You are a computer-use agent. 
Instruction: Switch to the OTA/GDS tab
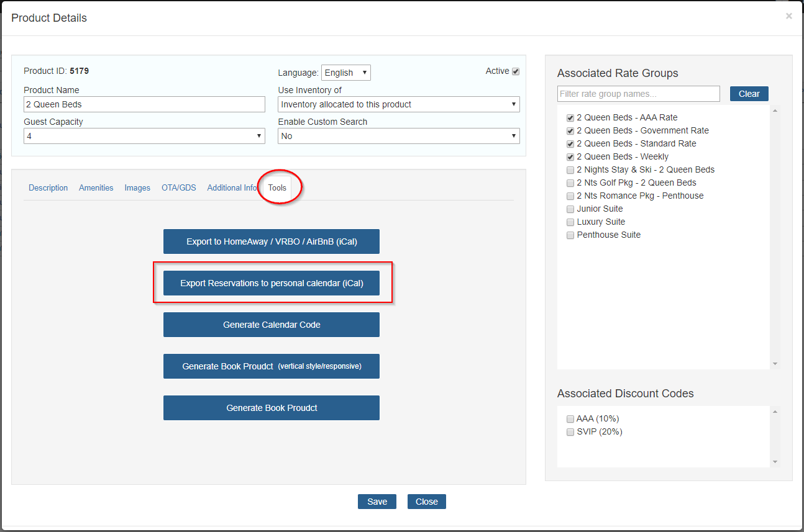(x=179, y=187)
